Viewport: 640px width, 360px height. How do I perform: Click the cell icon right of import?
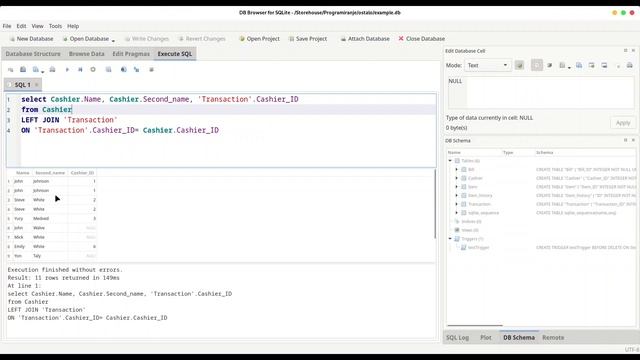[591, 65]
